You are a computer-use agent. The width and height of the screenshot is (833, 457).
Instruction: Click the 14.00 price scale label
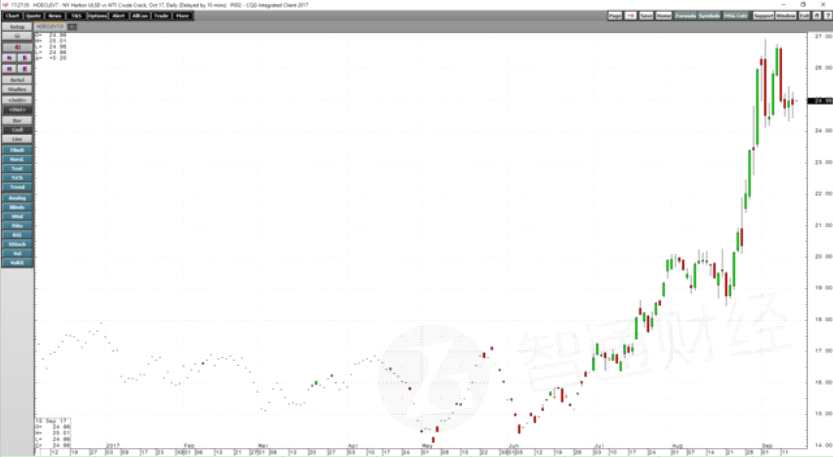point(823,445)
